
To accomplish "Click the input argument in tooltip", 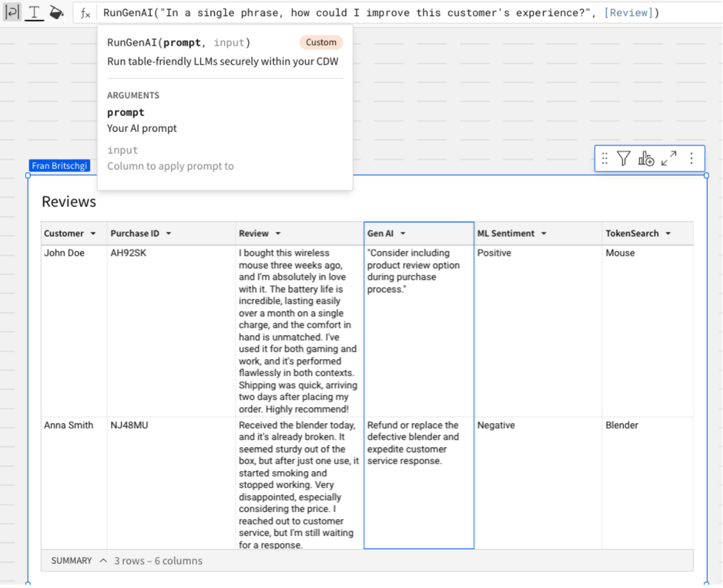I will 123,150.
